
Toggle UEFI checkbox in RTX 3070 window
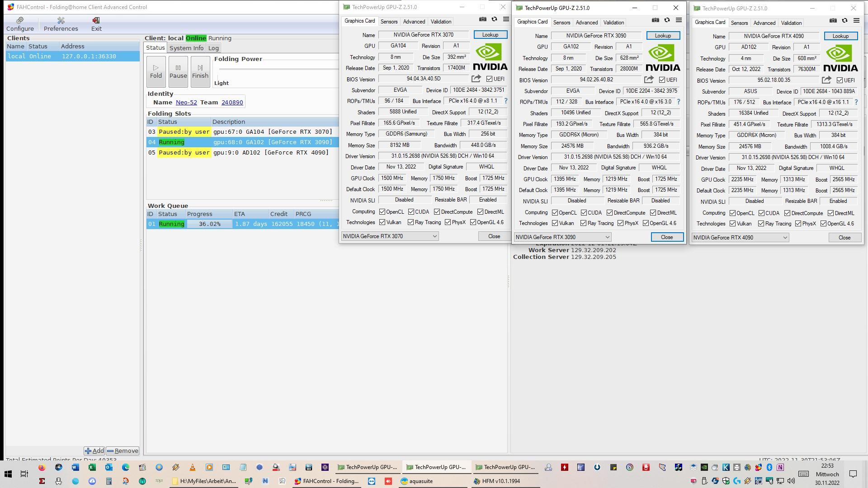click(489, 79)
